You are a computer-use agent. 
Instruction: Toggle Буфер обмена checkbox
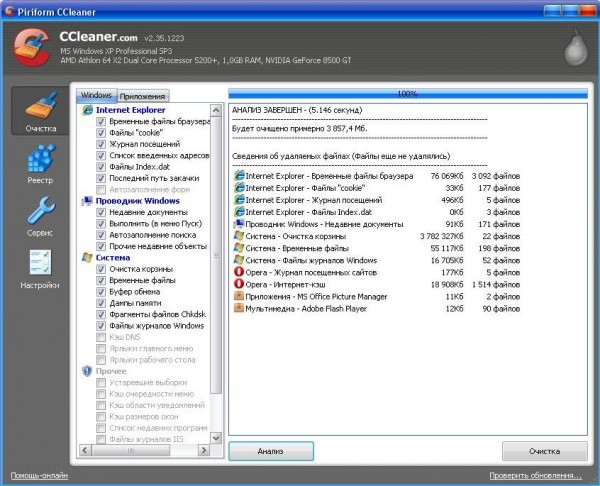click(101, 292)
